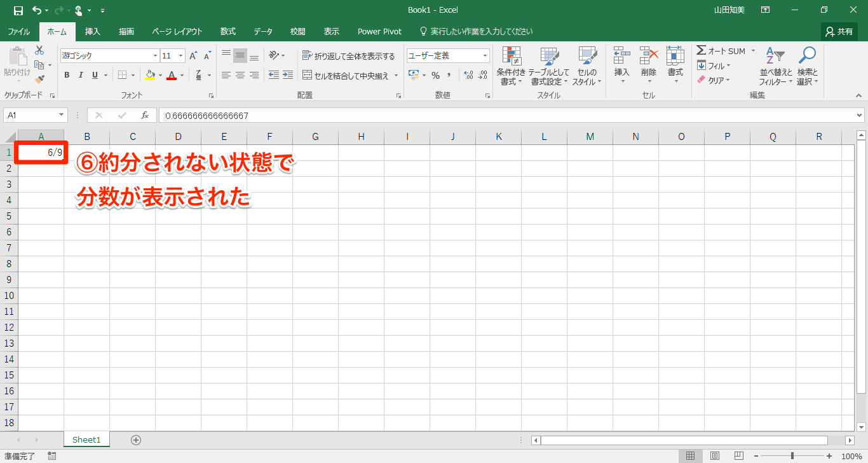The height and width of the screenshot is (463, 868).
Task: Toggle Wrap Text (折り返して全体を表示する)
Action: 348,56
